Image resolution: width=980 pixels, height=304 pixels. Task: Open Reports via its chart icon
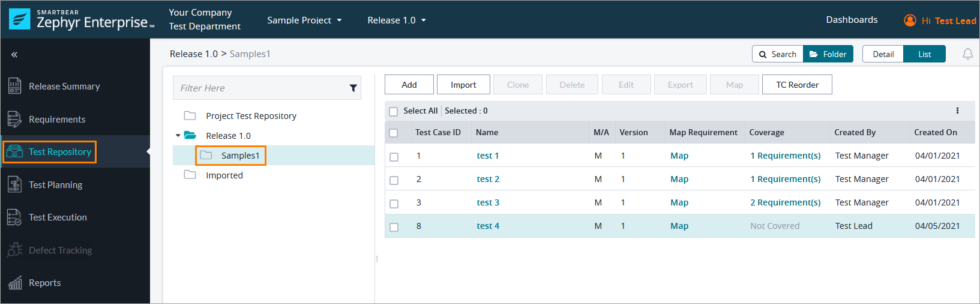[x=14, y=283]
